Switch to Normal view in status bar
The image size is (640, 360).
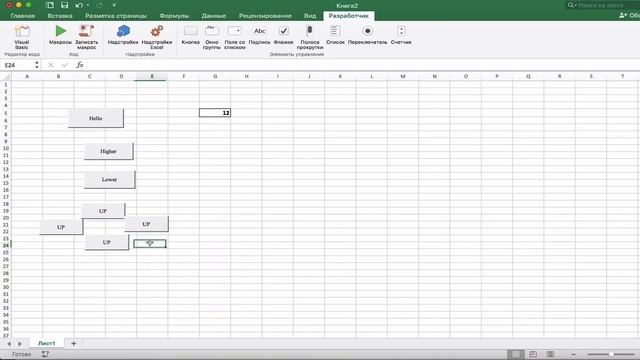(x=516, y=354)
